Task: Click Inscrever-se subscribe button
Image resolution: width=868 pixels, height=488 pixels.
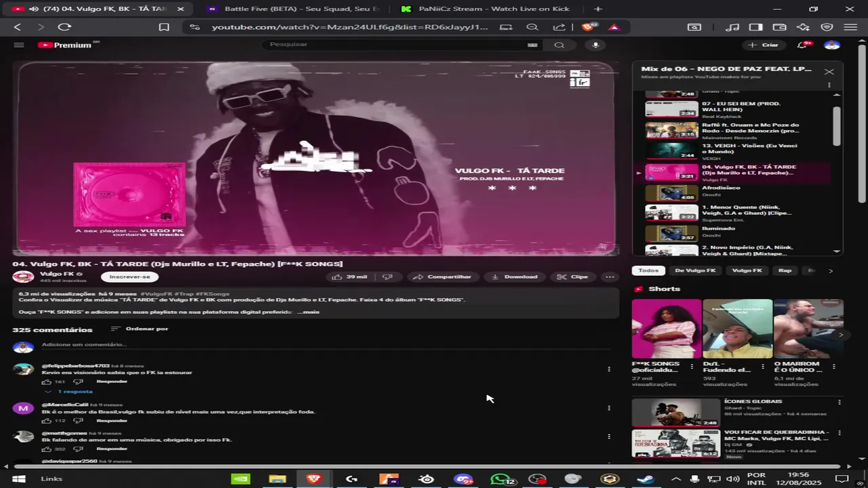Action: [130, 277]
